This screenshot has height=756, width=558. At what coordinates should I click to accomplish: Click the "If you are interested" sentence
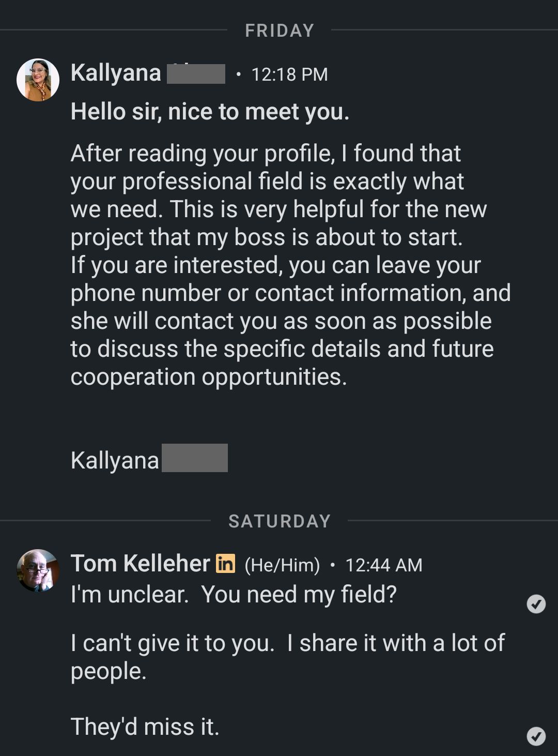click(x=289, y=321)
